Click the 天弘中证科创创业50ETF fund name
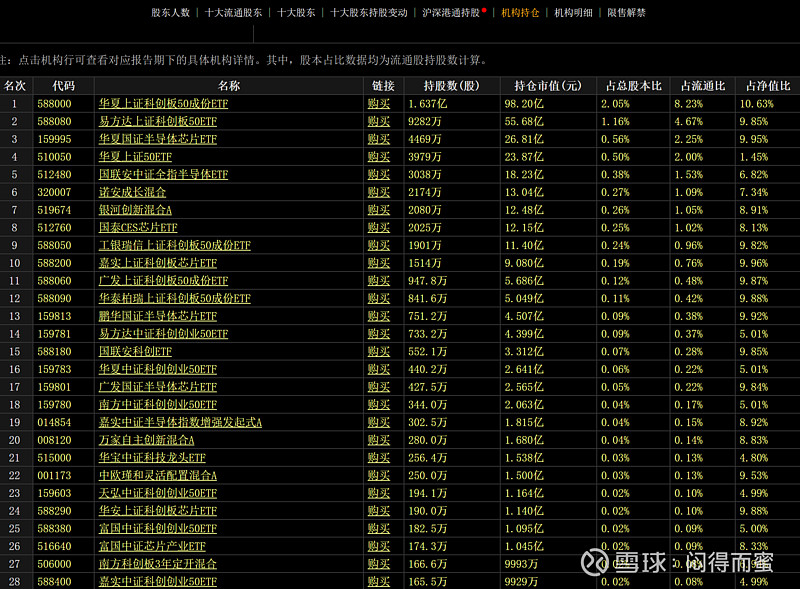The width and height of the screenshot is (800, 589). (x=158, y=494)
